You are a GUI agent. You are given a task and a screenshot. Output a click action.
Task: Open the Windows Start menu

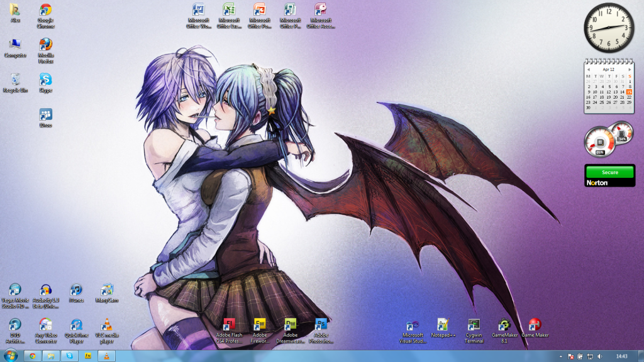(11, 356)
